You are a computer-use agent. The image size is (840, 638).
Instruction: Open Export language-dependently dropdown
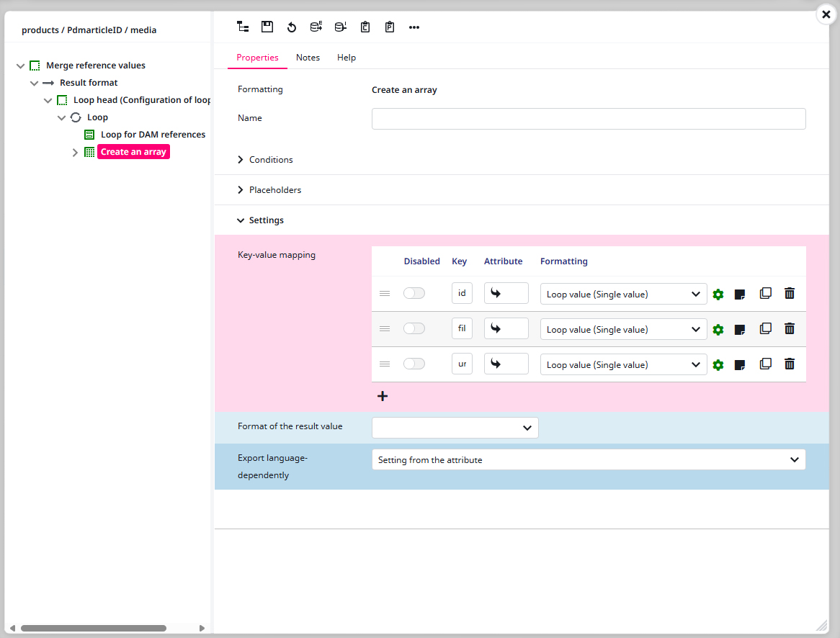point(589,459)
